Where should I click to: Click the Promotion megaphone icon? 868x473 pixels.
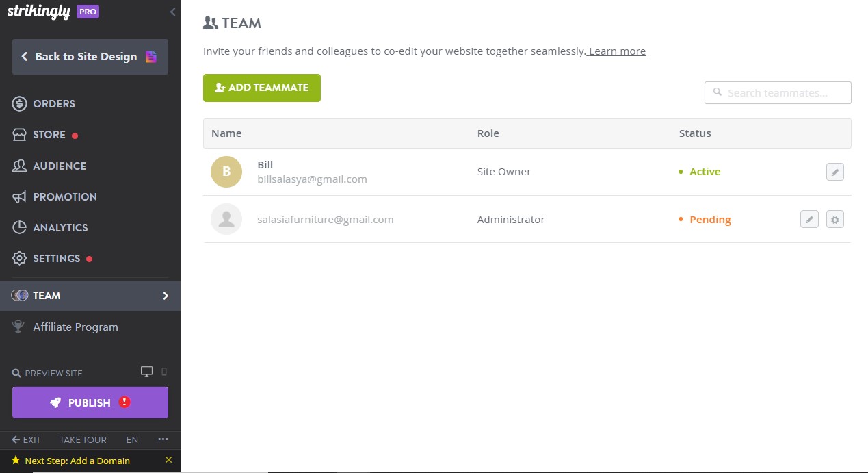[x=18, y=196]
